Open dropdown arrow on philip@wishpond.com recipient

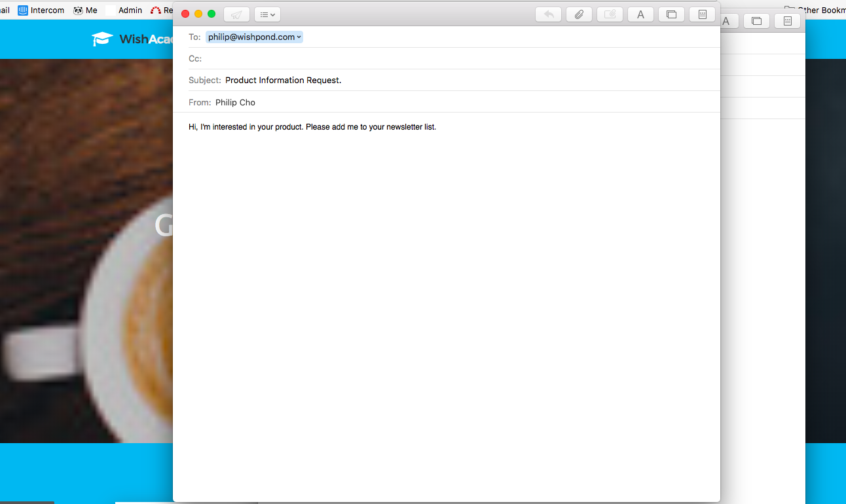(299, 37)
